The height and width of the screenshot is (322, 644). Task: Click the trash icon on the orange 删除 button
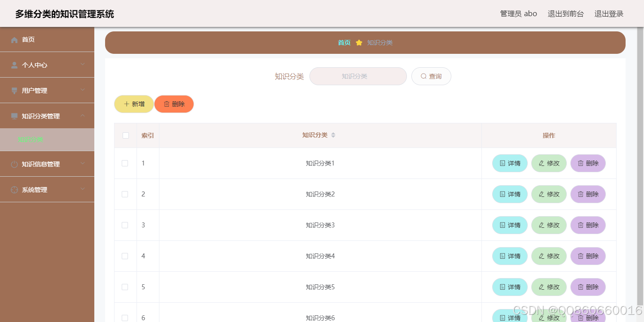click(x=167, y=104)
